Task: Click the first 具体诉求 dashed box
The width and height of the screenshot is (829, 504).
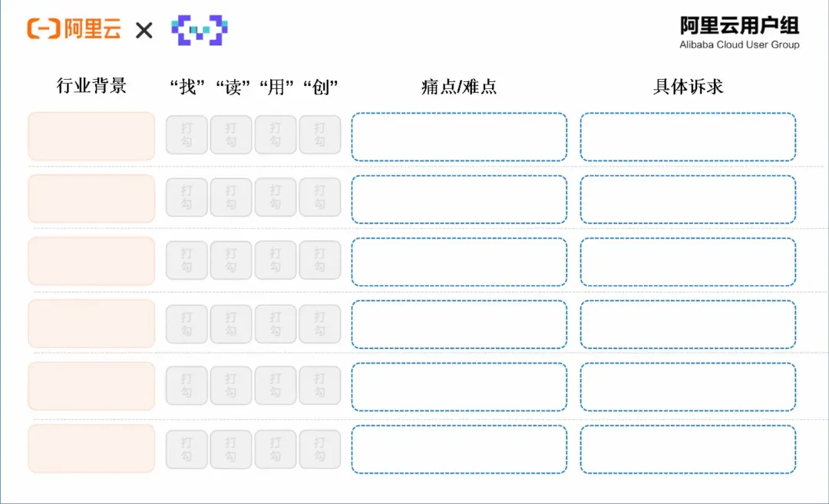Action: tap(688, 137)
